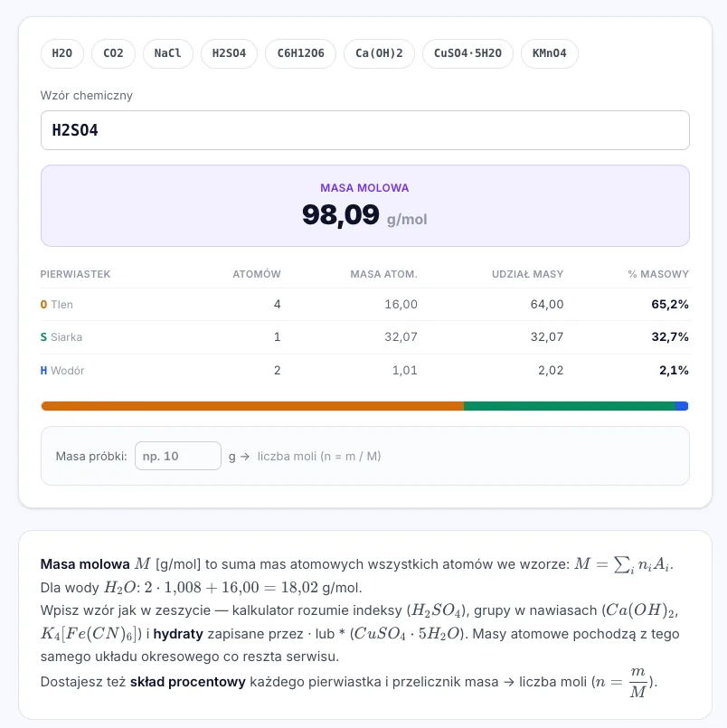The image size is (727, 728).
Task: Click the % MASOWY column header
Action: pyautogui.click(x=658, y=274)
